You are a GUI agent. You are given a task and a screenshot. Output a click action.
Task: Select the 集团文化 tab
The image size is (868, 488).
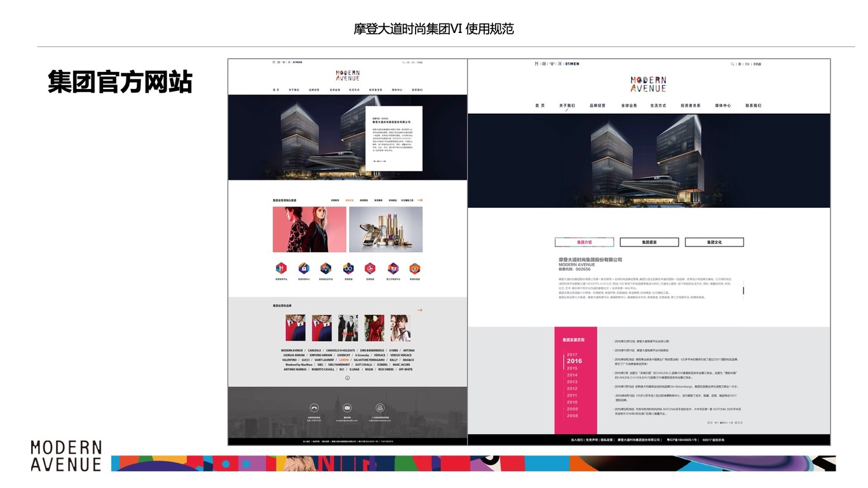pos(714,242)
